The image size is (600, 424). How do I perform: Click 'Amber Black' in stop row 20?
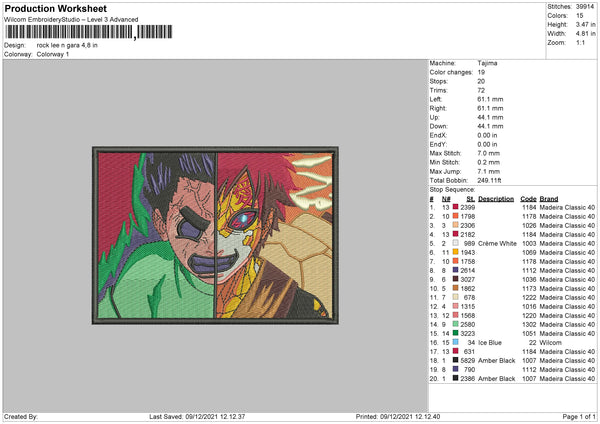point(497,378)
